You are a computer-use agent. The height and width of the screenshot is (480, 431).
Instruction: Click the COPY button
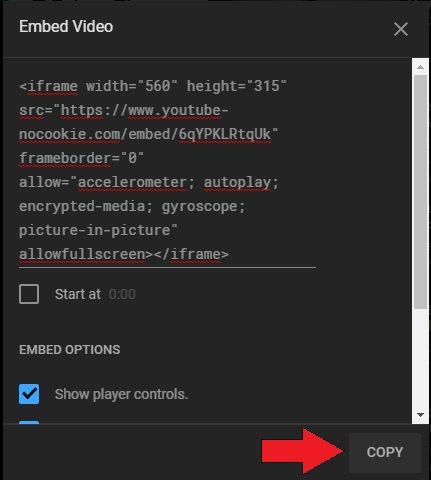[385, 452]
